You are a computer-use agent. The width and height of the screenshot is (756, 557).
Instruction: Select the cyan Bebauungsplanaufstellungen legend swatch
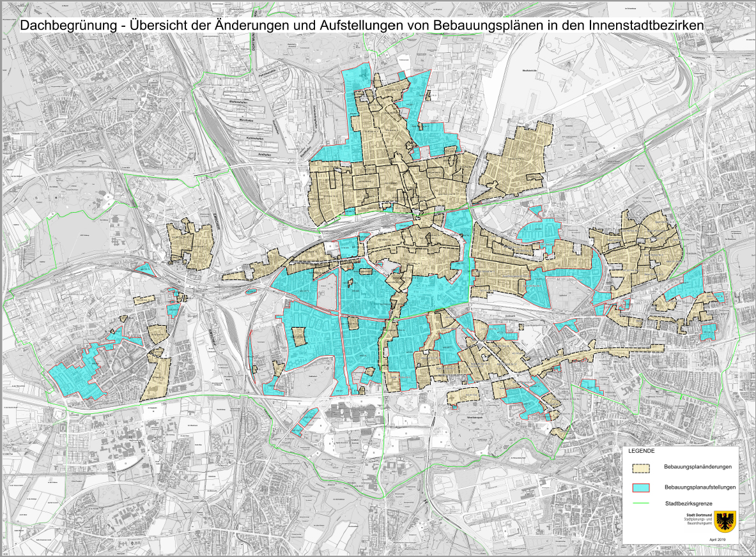click(640, 487)
